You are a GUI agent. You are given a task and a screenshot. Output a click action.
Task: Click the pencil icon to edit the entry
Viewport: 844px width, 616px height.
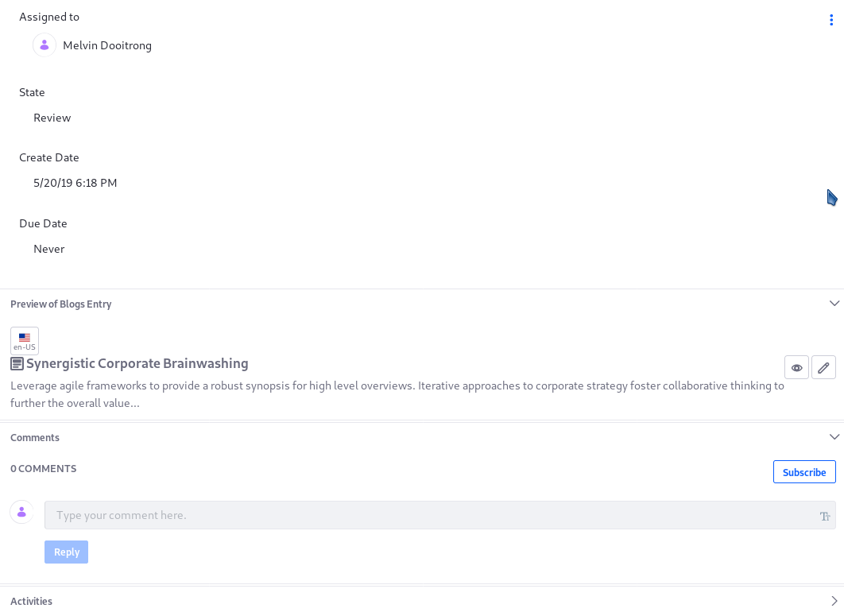(x=823, y=368)
